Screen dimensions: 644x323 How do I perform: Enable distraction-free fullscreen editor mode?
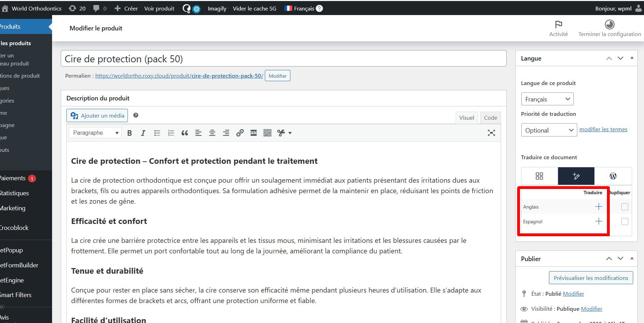pyautogui.click(x=491, y=133)
